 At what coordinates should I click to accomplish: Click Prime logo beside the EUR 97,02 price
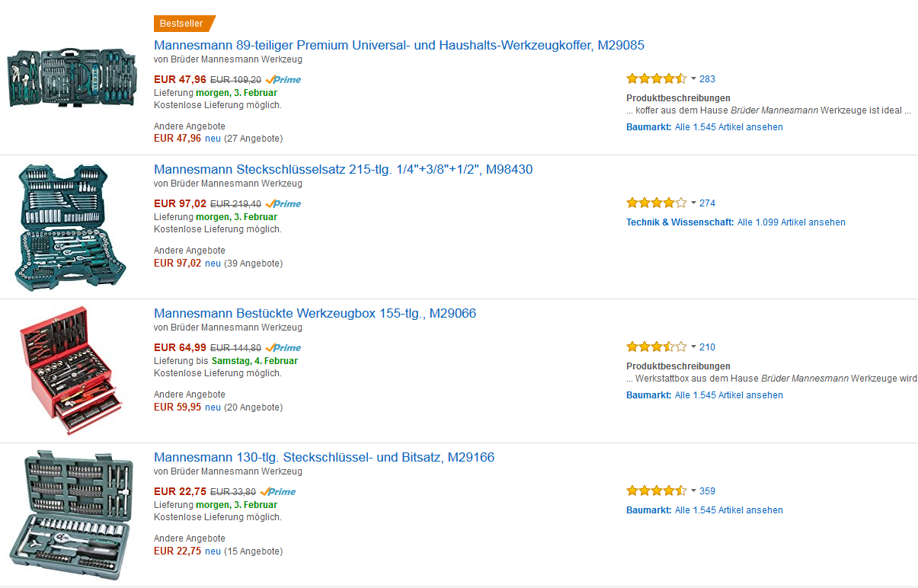click(x=283, y=203)
